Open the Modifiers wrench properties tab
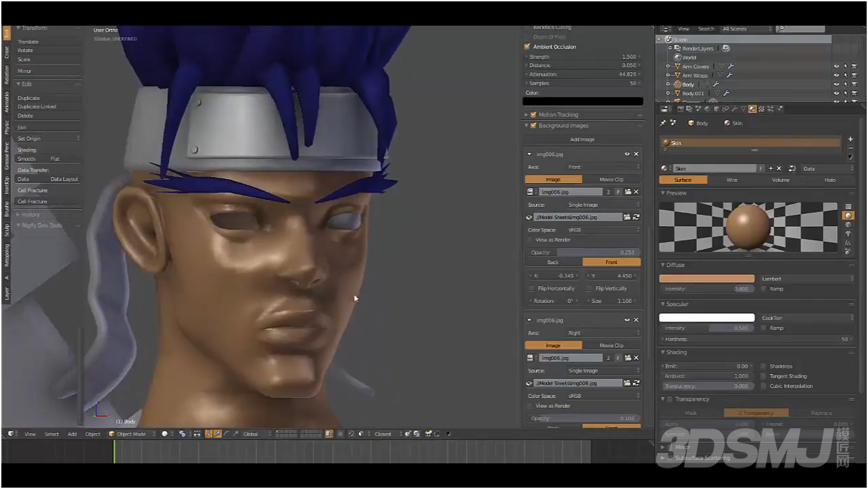This screenshot has height=489, width=868. pos(735,109)
